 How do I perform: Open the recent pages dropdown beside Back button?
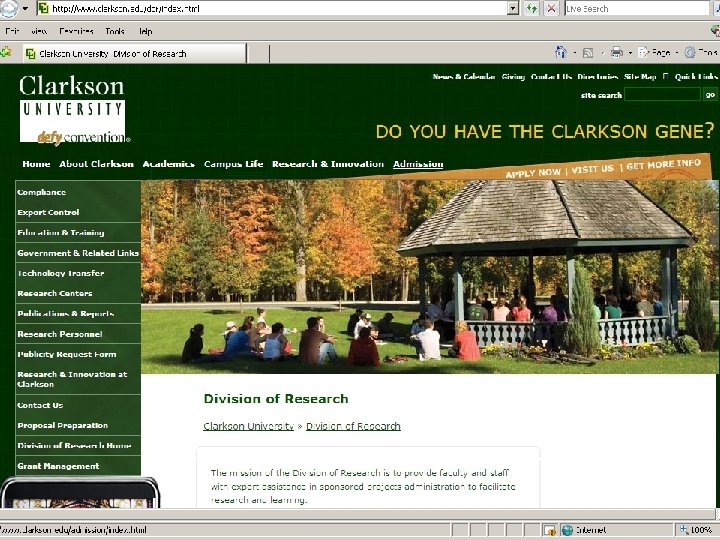(x=25, y=8)
